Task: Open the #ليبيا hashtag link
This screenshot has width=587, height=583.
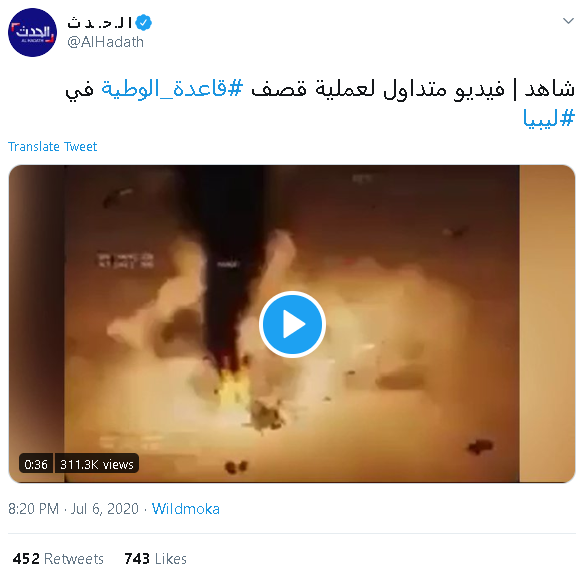Action: click(x=548, y=119)
